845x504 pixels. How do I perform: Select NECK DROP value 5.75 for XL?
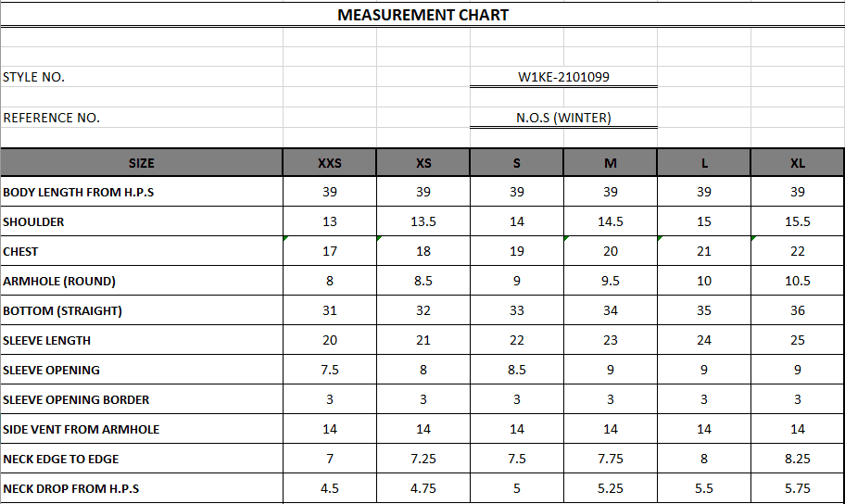pos(798,489)
